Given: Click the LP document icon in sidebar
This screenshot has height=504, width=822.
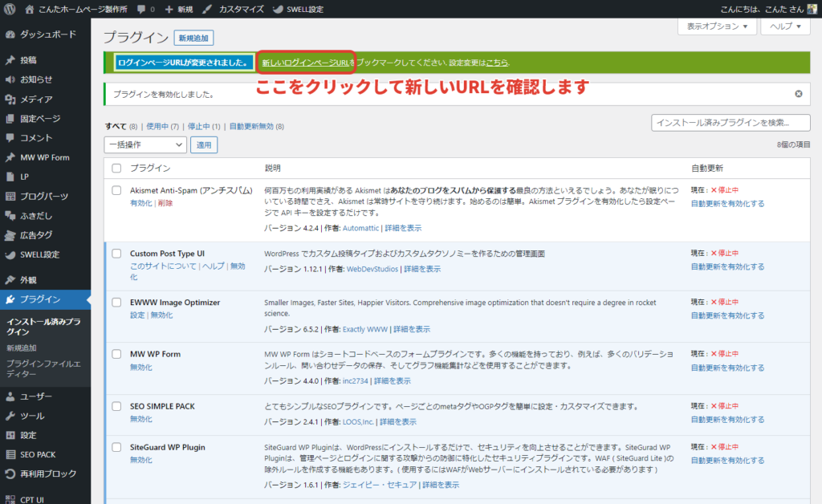Looking at the screenshot, I should tap(10, 177).
